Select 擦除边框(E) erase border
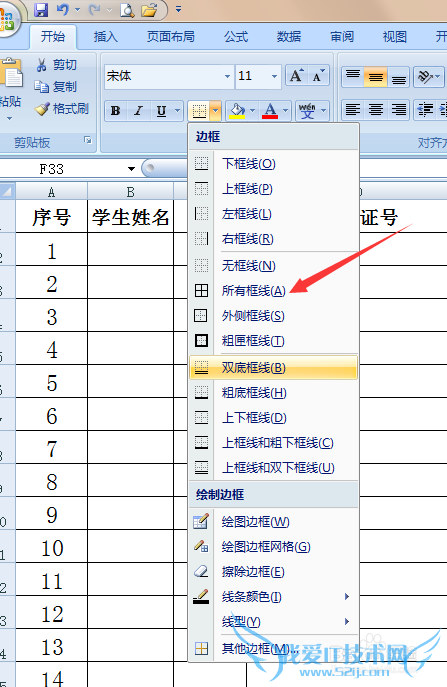This screenshot has width=447, height=687. pos(274,571)
